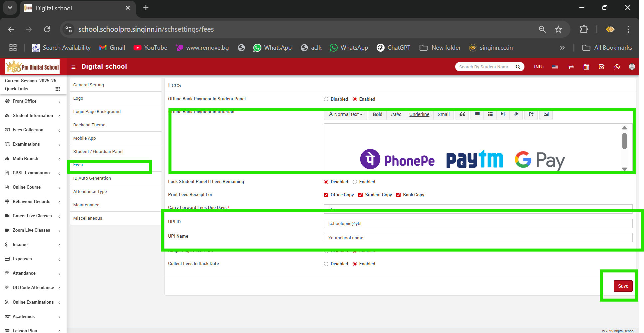Click the insert link icon in the editor
This screenshot has width=644, height=333.
(531, 114)
